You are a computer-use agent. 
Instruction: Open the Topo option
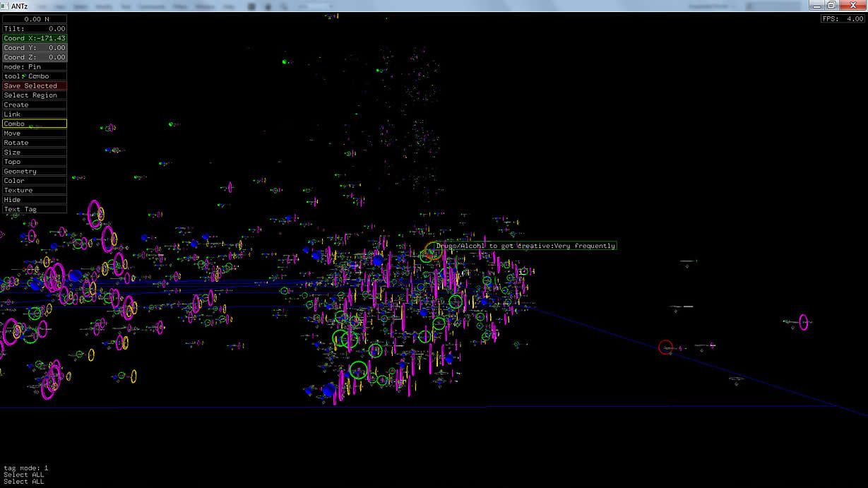(35, 162)
